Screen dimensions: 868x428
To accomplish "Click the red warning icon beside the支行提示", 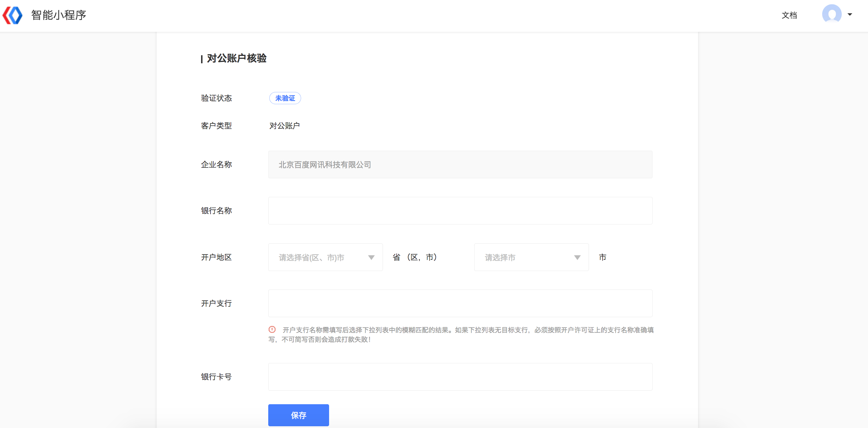I will tap(272, 329).
